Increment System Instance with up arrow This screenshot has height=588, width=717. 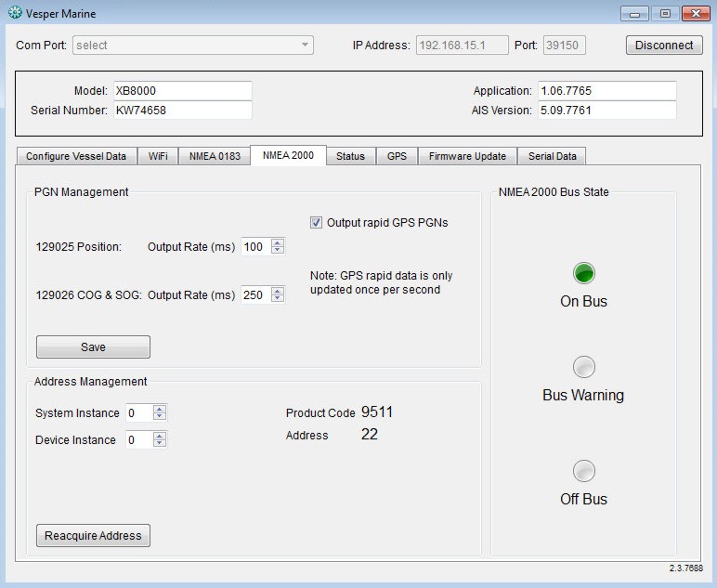pyautogui.click(x=160, y=409)
